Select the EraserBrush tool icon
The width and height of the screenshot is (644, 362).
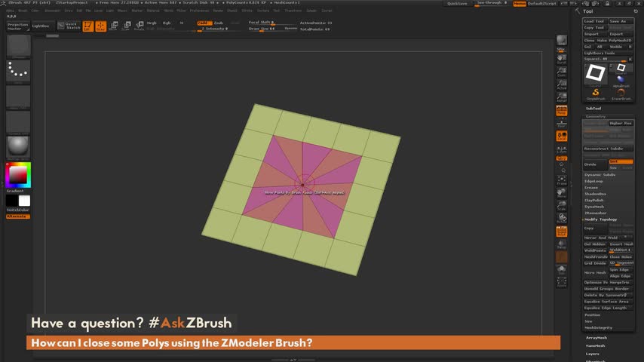[x=621, y=94]
